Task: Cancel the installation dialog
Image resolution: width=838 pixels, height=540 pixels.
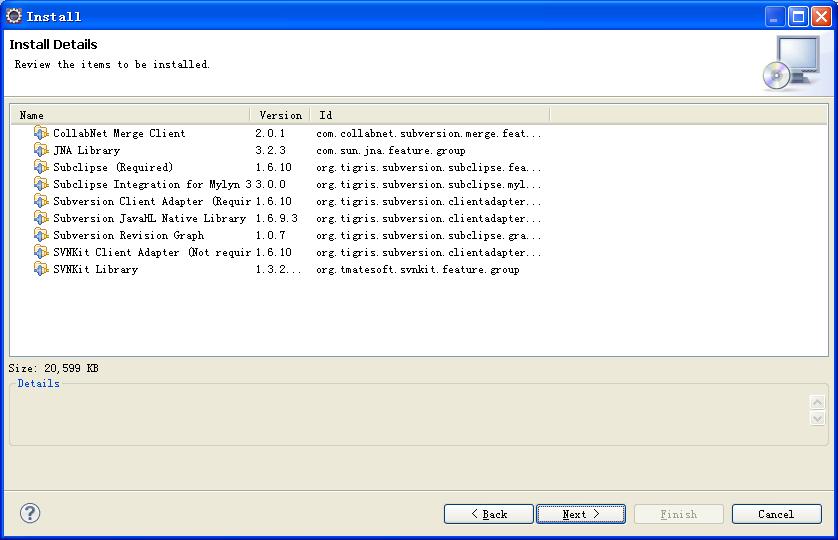Action: (x=776, y=514)
